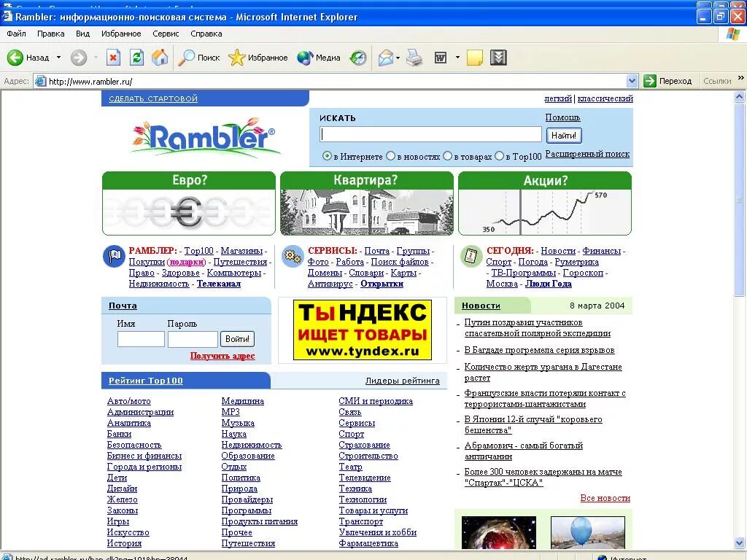Open the 'Все новости' link
This screenshot has width=747, height=560.
pyautogui.click(x=605, y=498)
